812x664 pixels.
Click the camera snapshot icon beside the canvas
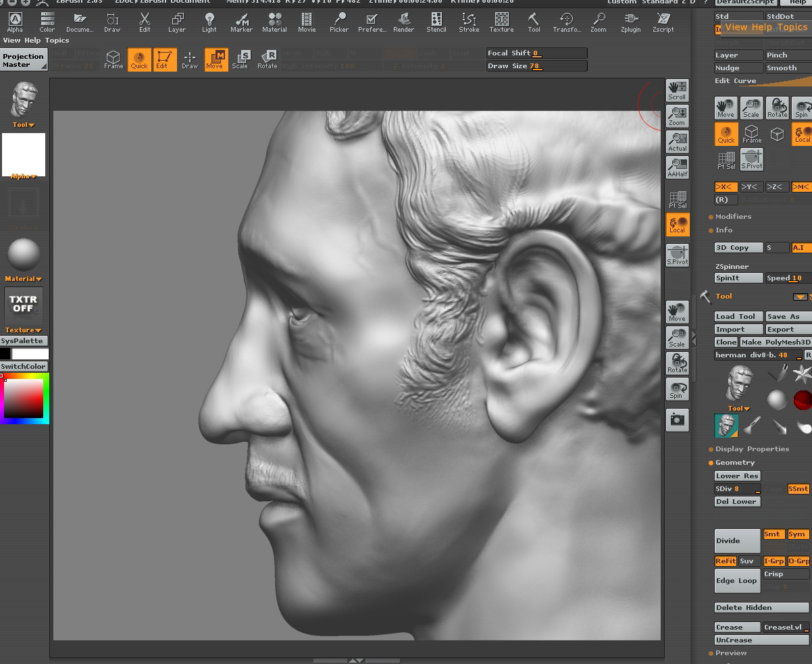point(677,420)
